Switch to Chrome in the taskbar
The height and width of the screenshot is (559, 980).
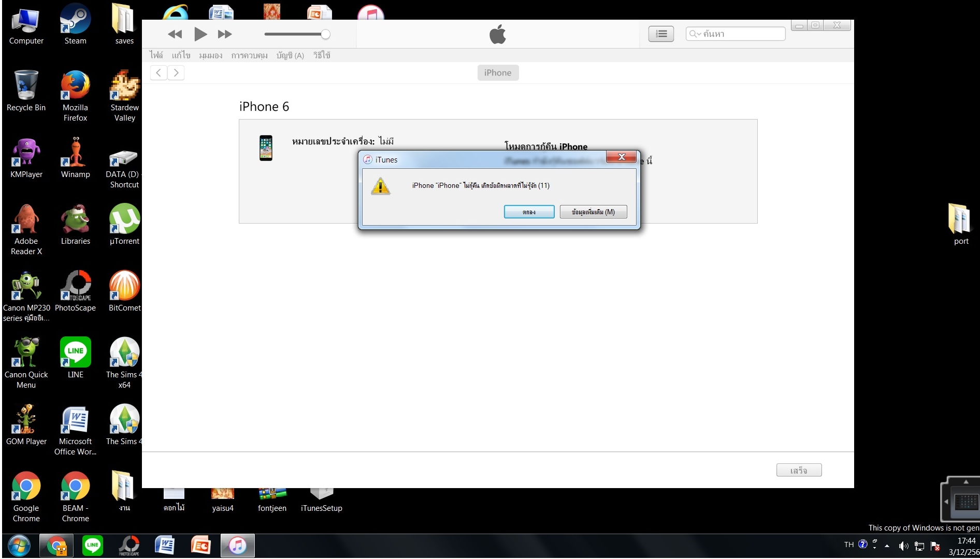click(56, 546)
